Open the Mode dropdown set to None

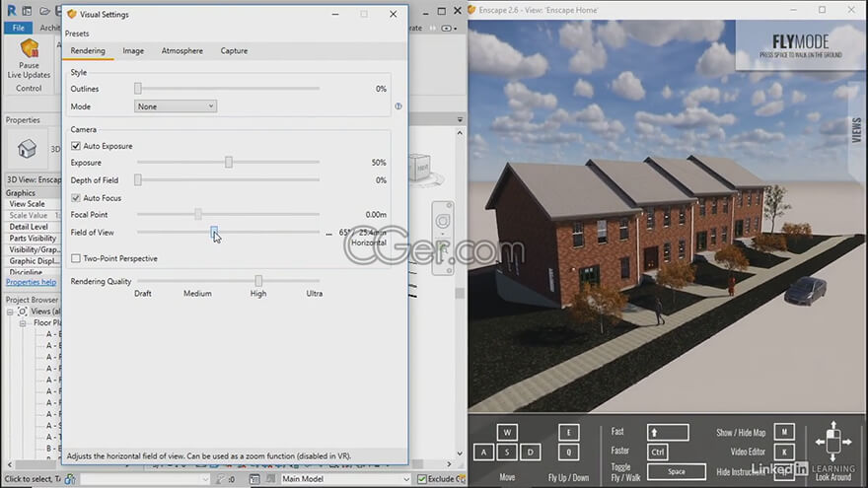pos(176,106)
